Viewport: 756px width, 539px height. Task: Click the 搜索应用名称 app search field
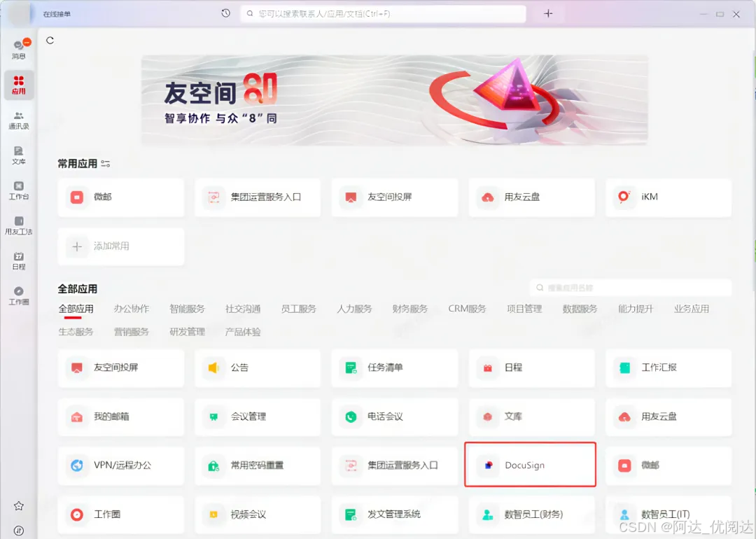631,288
